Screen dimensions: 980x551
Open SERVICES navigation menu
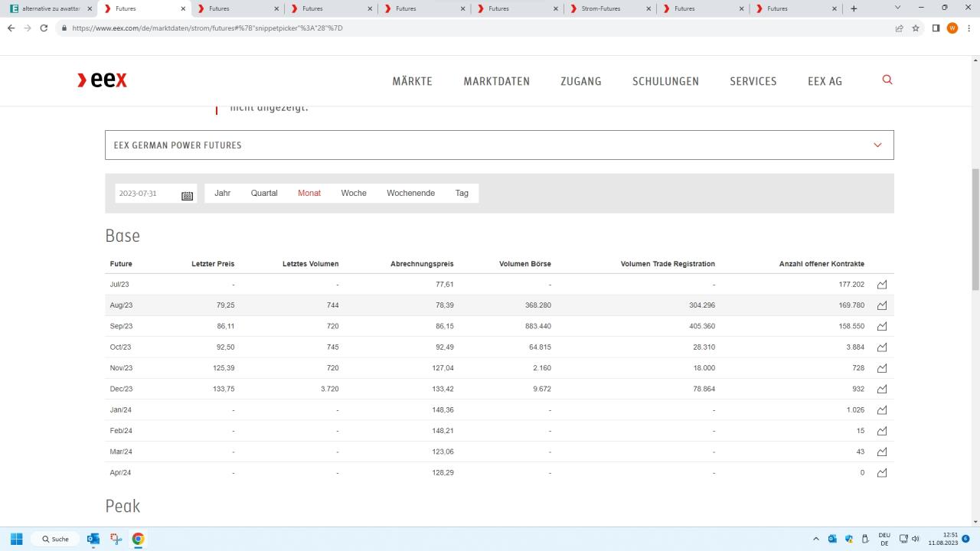pyautogui.click(x=753, y=81)
